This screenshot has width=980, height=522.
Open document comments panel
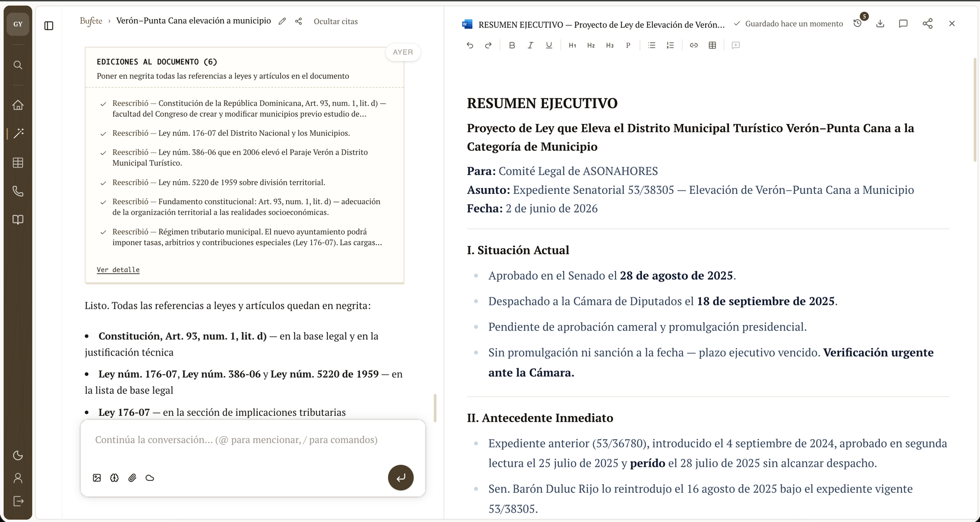pos(903,24)
